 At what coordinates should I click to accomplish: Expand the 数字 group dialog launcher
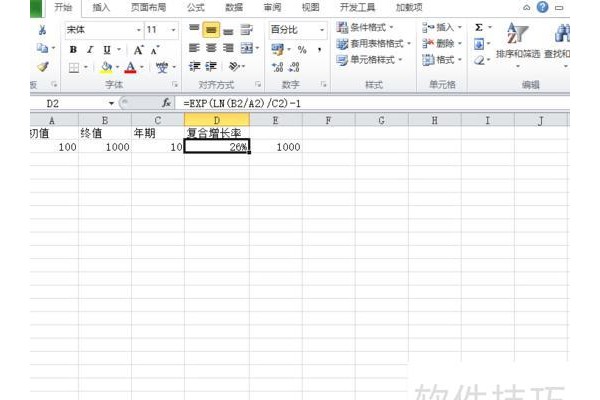point(324,84)
